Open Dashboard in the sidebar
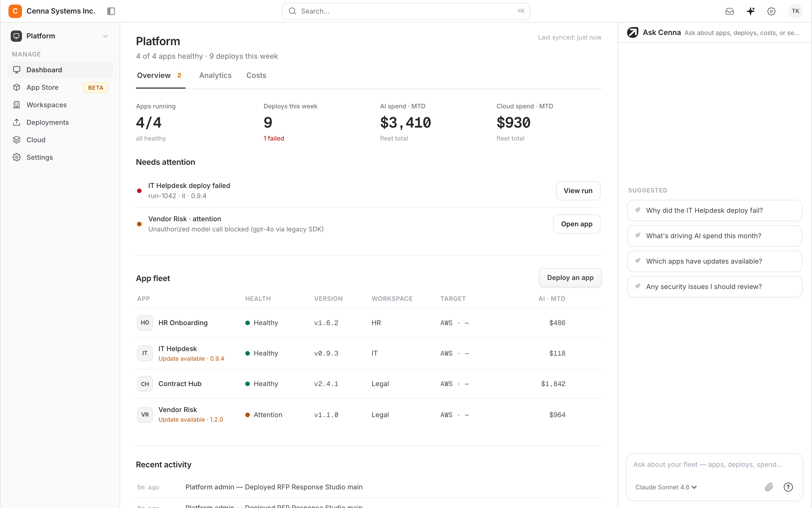The image size is (812, 508). (60, 70)
